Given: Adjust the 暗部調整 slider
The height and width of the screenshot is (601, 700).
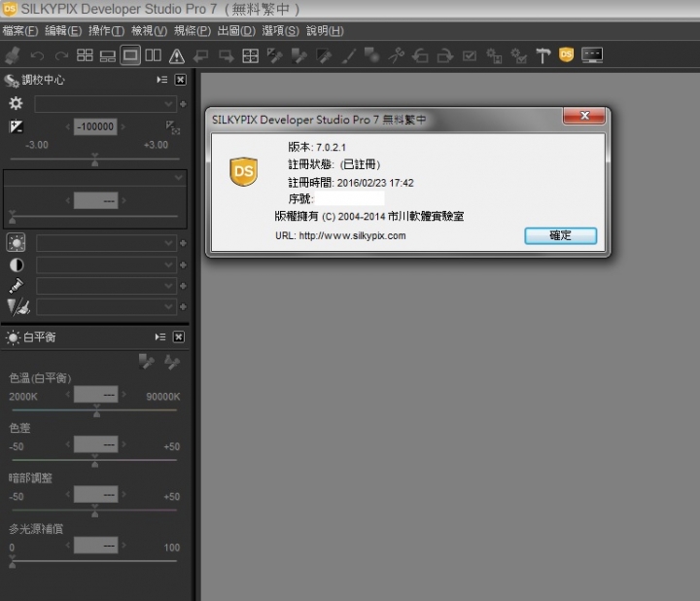Looking at the screenshot, I should [94, 511].
